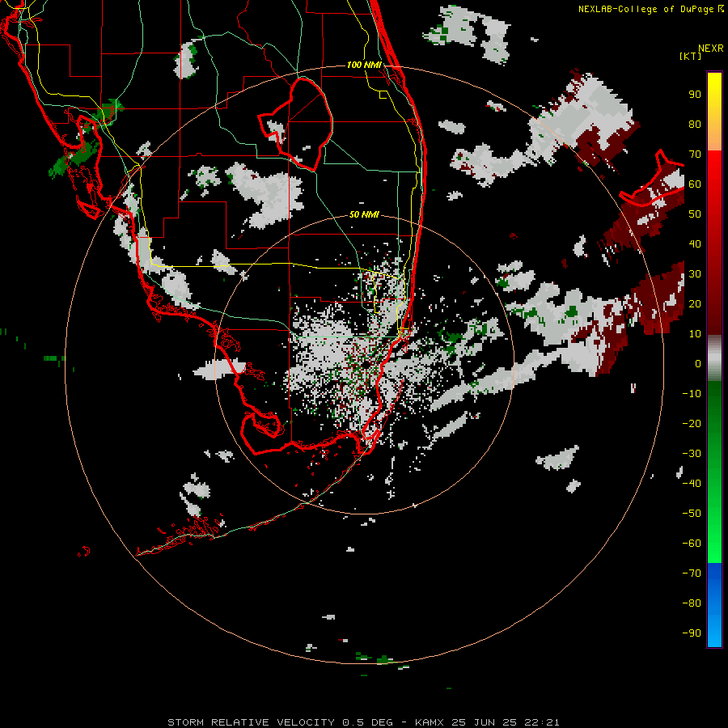Click the positive 70 scale value
This screenshot has height=728, width=728.
point(695,154)
